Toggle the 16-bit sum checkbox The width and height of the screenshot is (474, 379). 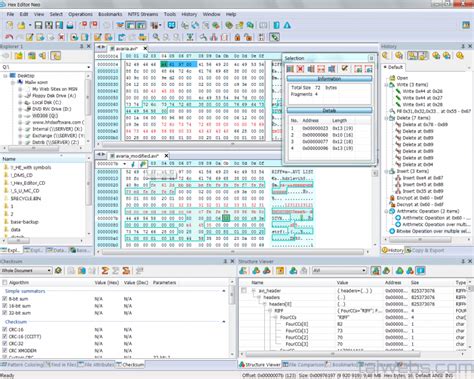click(5, 306)
